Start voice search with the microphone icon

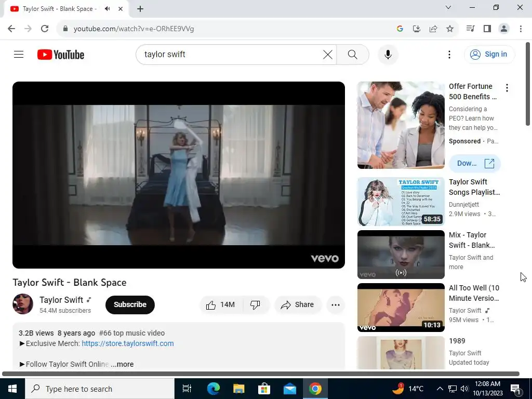(x=388, y=54)
